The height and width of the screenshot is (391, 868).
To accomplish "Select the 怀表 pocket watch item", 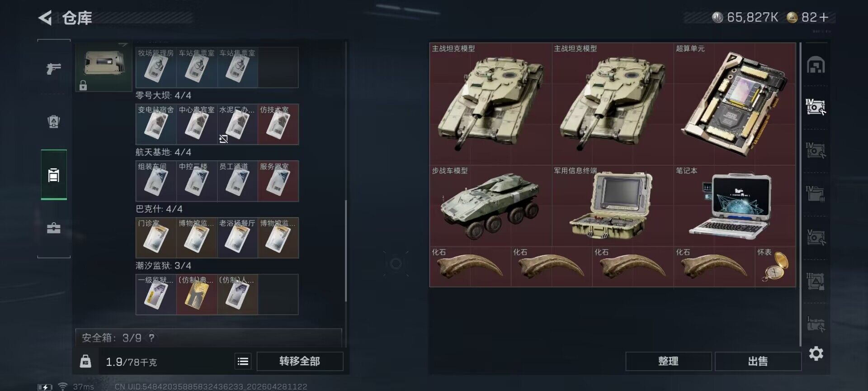I will pos(775,267).
